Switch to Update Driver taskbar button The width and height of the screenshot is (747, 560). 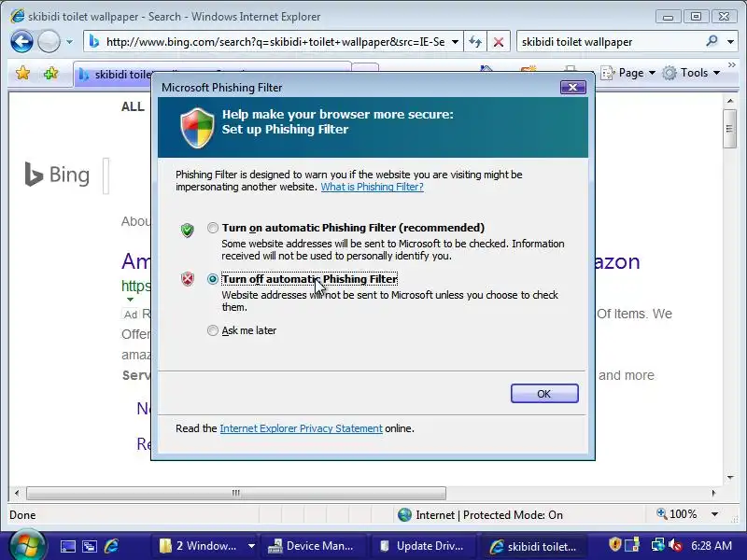[x=422, y=546]
